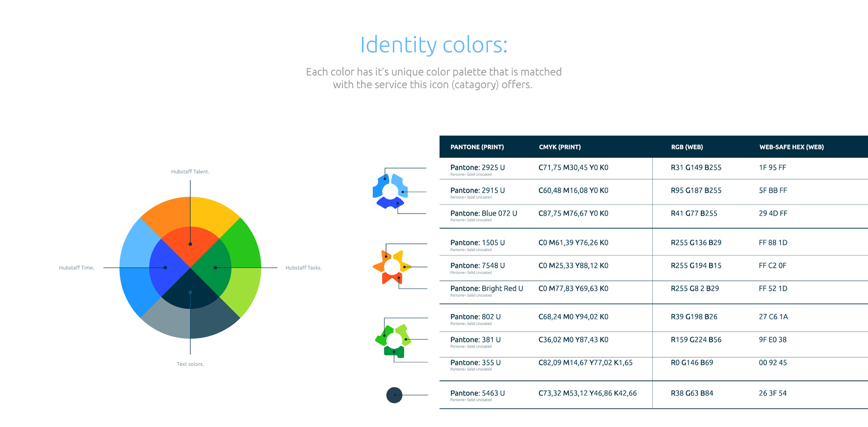This screenshot has height=427, width=868.
Task: Click CMYK value C0 M77,83 Y69,63 K0
Action: pos(573,288)
